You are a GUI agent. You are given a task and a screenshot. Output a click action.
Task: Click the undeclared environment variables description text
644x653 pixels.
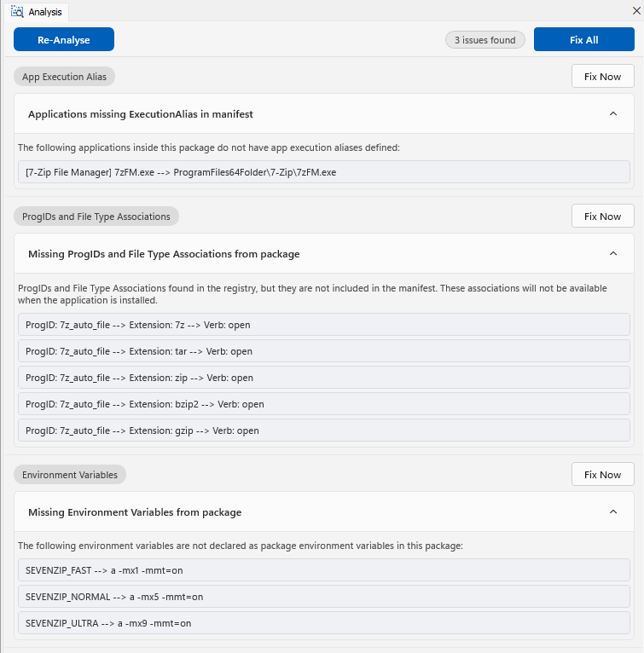click(x=241, y=546)
